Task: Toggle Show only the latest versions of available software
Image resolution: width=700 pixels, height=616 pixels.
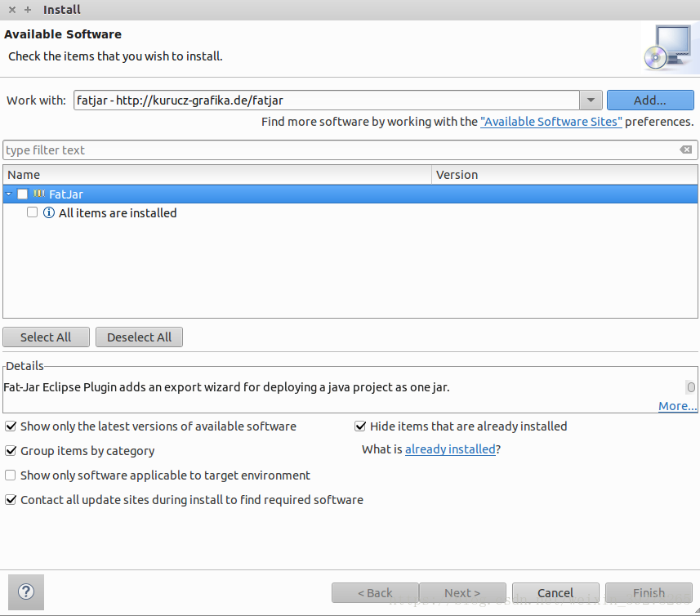Action: [11, 426]
